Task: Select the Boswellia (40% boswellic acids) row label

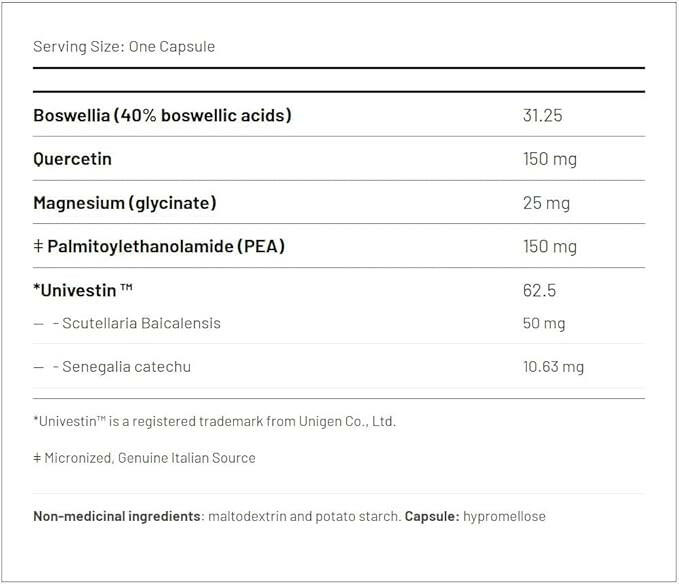Action: pos(162,115)
